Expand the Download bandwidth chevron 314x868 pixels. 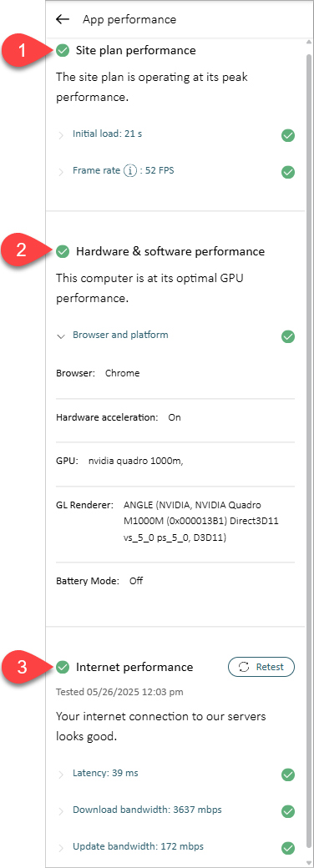(61, 811)
